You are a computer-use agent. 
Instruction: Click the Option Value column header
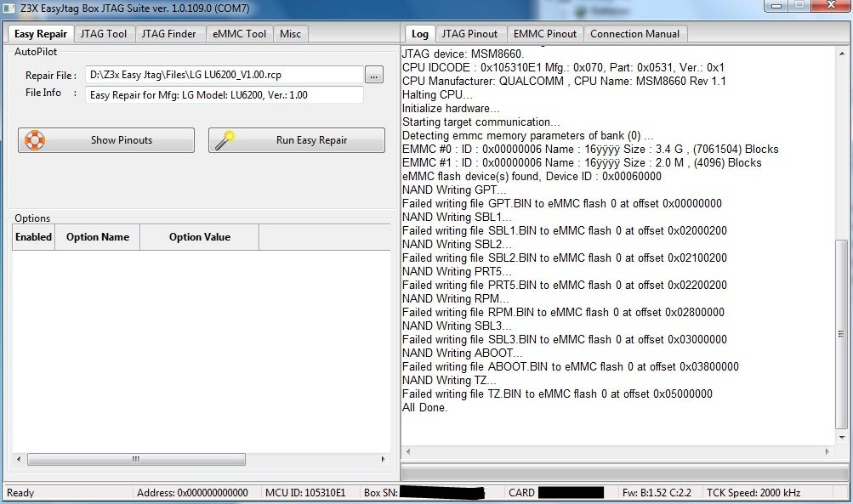[199, 237]
